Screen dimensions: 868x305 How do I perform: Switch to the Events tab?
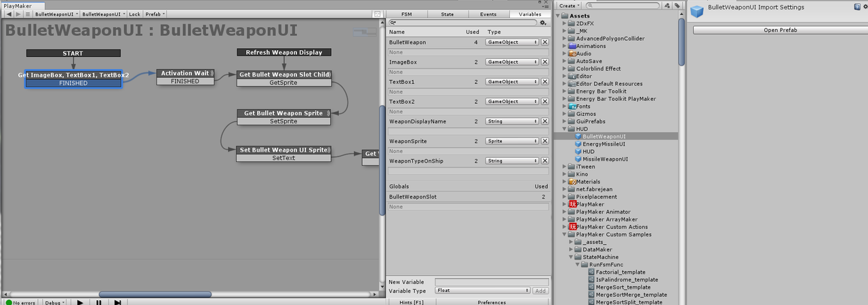[488, 14]
